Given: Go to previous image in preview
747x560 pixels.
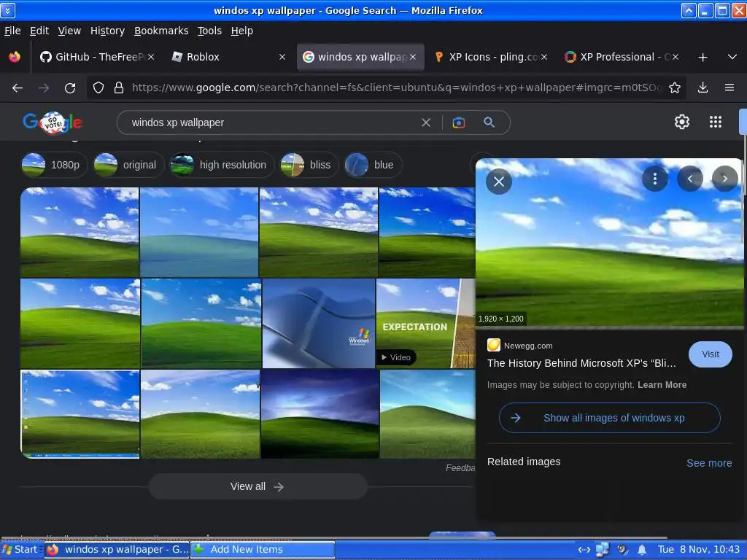Looking at the screenshot, I should pyautogui.click(x=690, y=179).
